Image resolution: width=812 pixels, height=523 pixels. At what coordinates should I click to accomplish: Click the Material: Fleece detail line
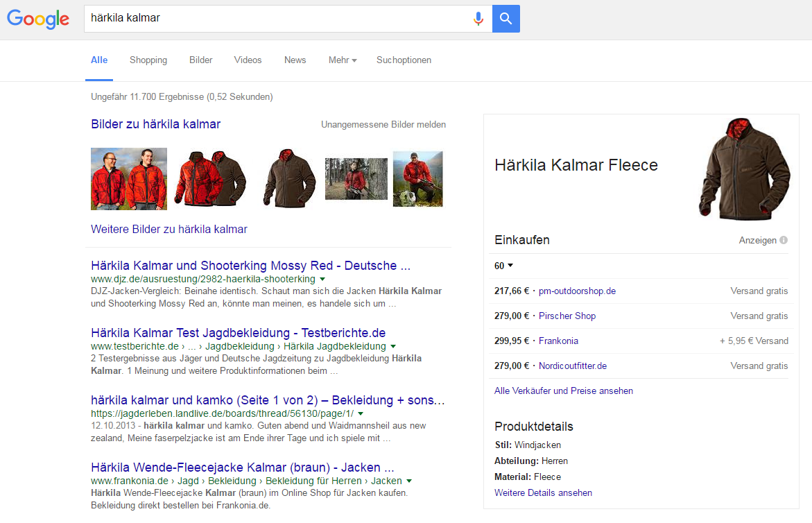coord(528,477)
